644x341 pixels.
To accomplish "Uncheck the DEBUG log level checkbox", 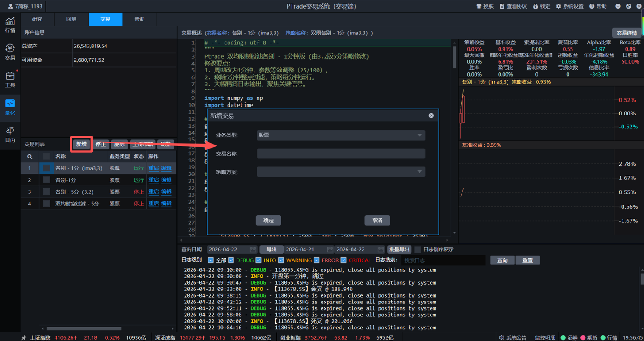I will pyautogui.click(x=231, y=260).
